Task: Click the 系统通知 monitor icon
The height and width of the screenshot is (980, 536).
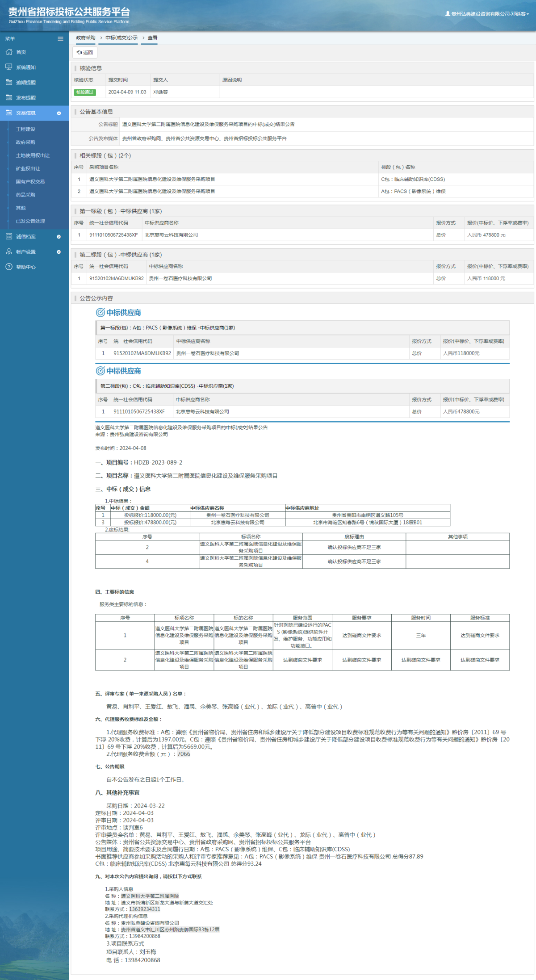Action: click(x=9, y=67)
